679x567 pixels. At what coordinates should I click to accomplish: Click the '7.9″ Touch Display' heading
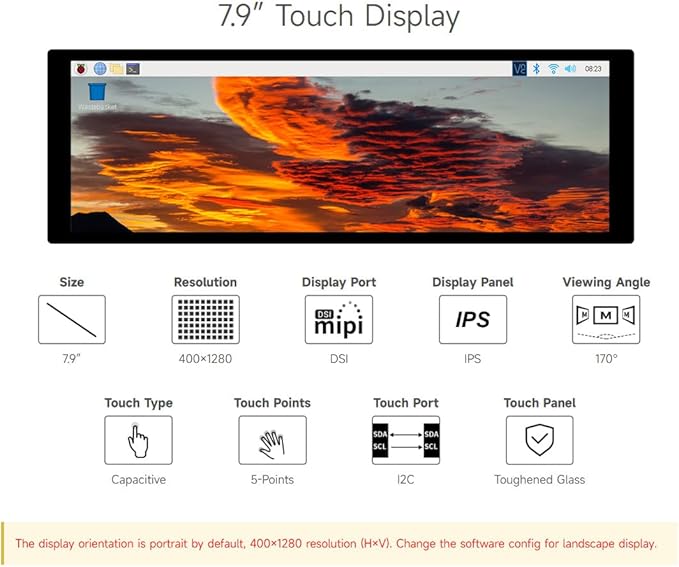click(339, 16)
